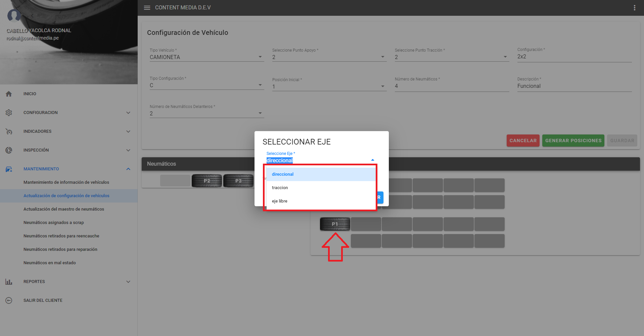Click the home icon beside INICIO
644x336 pixels.
9,94
